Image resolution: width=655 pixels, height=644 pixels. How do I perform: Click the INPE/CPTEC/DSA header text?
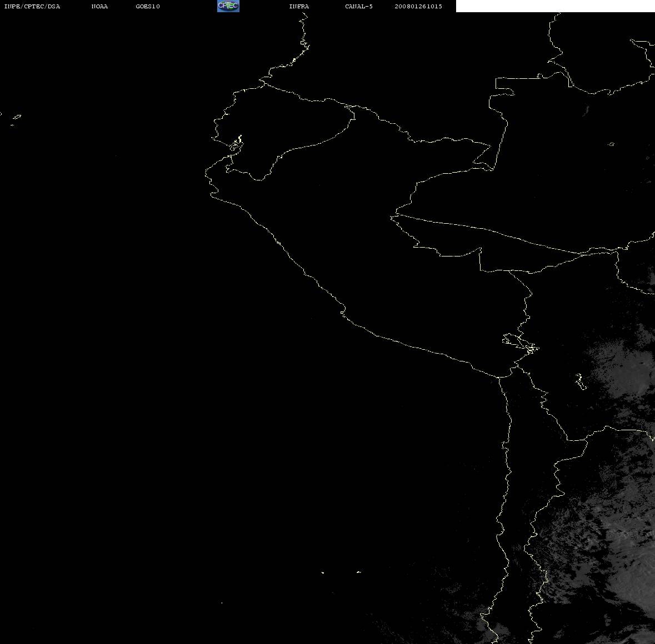[32, 6]
